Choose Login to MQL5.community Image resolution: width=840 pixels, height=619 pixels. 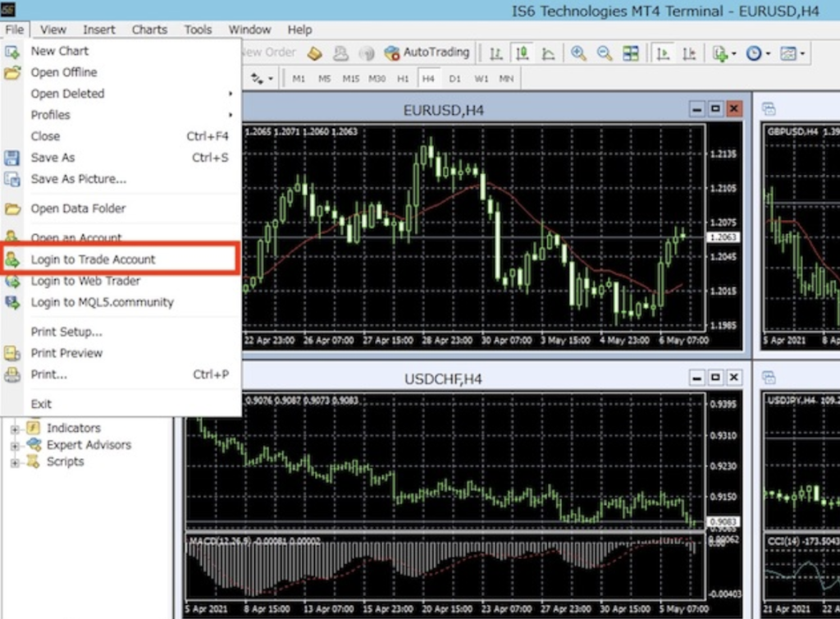(x=121, y=302)
